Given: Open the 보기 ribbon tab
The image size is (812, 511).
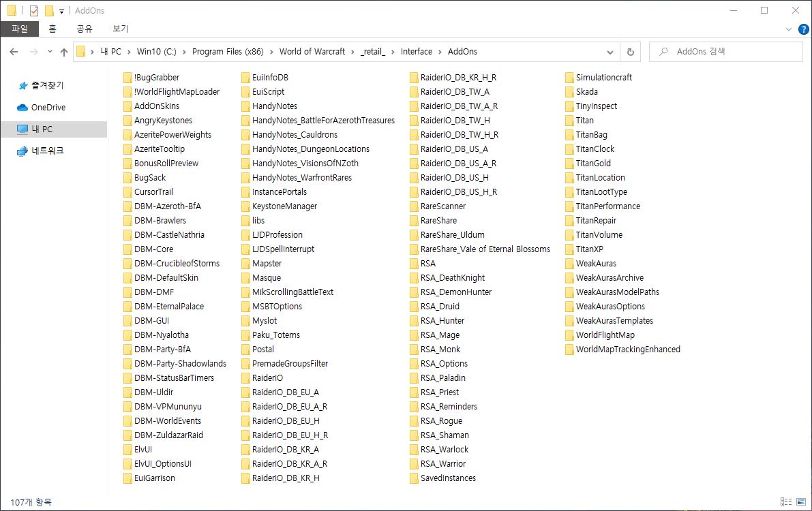Looking at the screenshot, I should pyautogui.click(x=120, y=29).
